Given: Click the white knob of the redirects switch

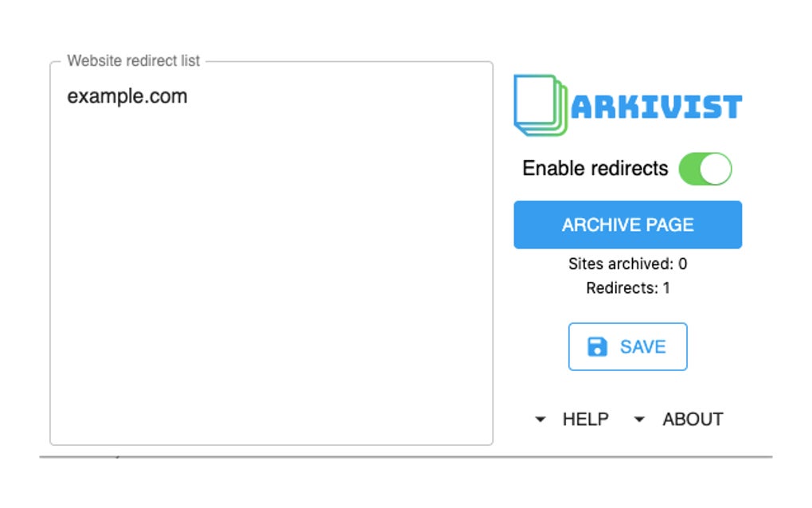Looking at the screenshot, I should tap(716, 169).
